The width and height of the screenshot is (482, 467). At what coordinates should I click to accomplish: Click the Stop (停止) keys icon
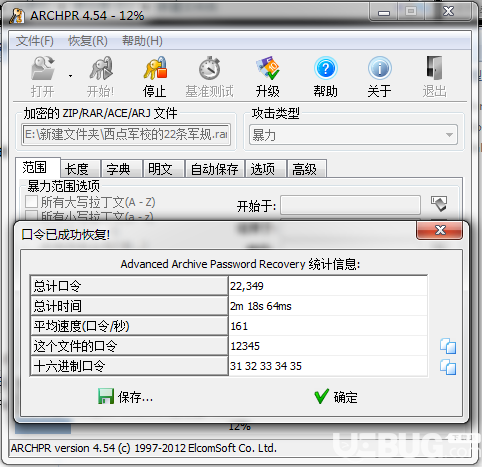click(155, 68)
